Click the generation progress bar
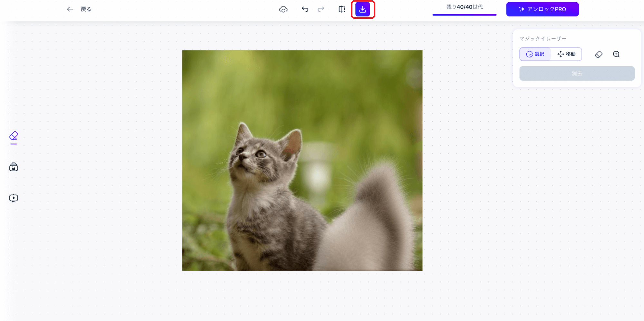Viewport: 644px width, 321px height. tap(464, 14)
